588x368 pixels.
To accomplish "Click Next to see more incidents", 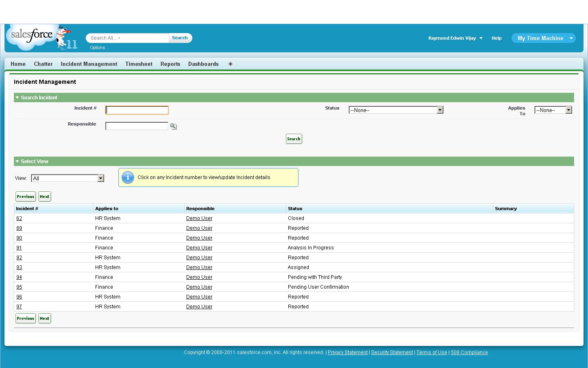I will [x=45, y=196].
